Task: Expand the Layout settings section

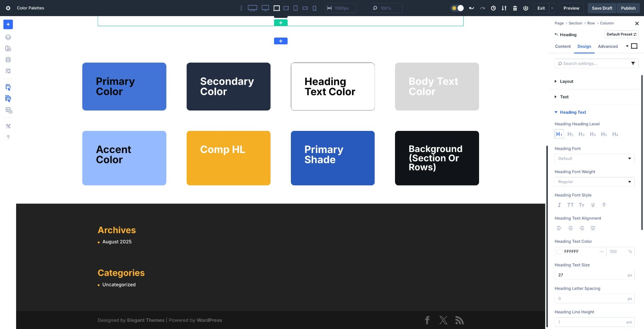Action: (x=566, y=81)
